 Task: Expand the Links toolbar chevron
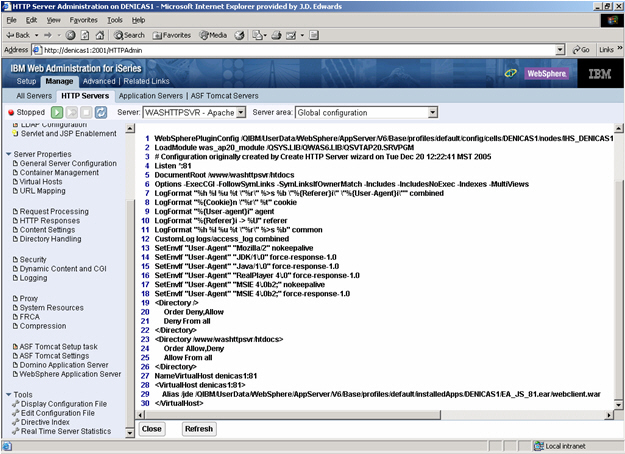click(620, 49)
